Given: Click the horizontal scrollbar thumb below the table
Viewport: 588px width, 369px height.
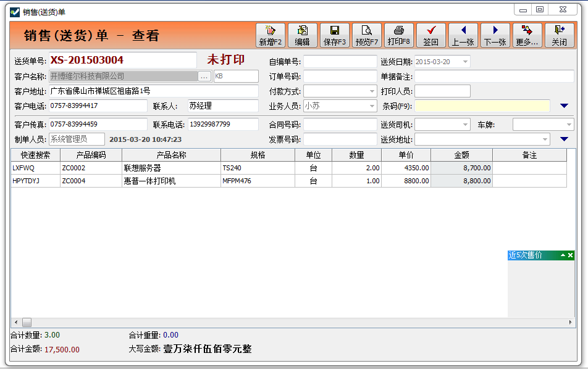Looking at the screenshot, I should point(27,323).
